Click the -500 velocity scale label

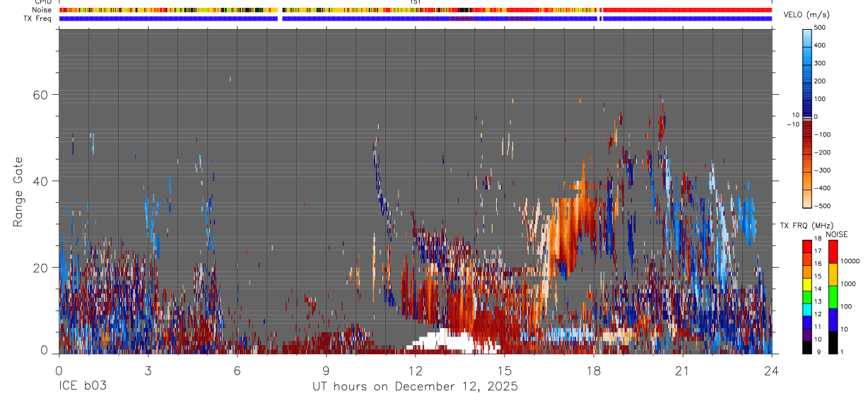823,206
